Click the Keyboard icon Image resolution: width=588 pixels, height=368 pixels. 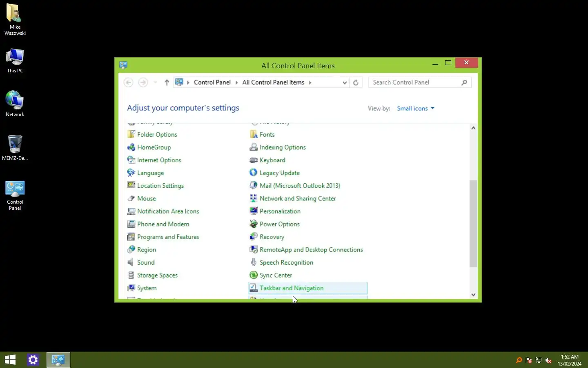pos(254,160)
